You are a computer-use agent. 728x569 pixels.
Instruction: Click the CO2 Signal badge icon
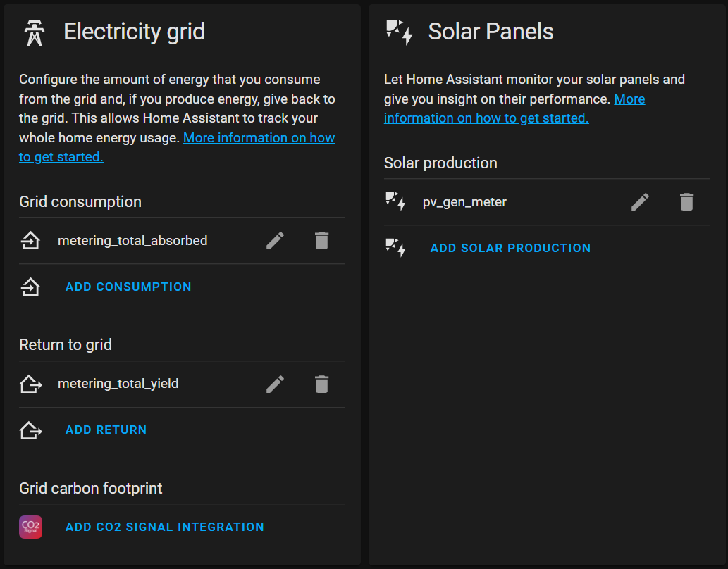30,526
